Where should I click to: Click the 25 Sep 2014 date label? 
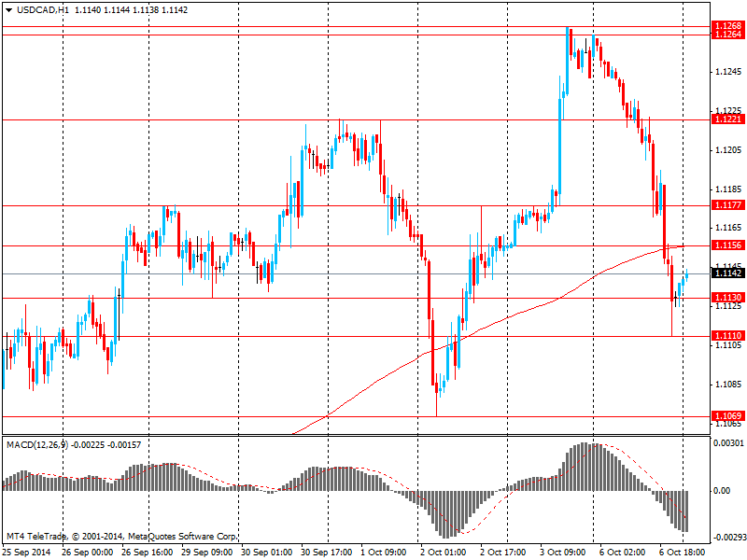(x=26, y=553)
